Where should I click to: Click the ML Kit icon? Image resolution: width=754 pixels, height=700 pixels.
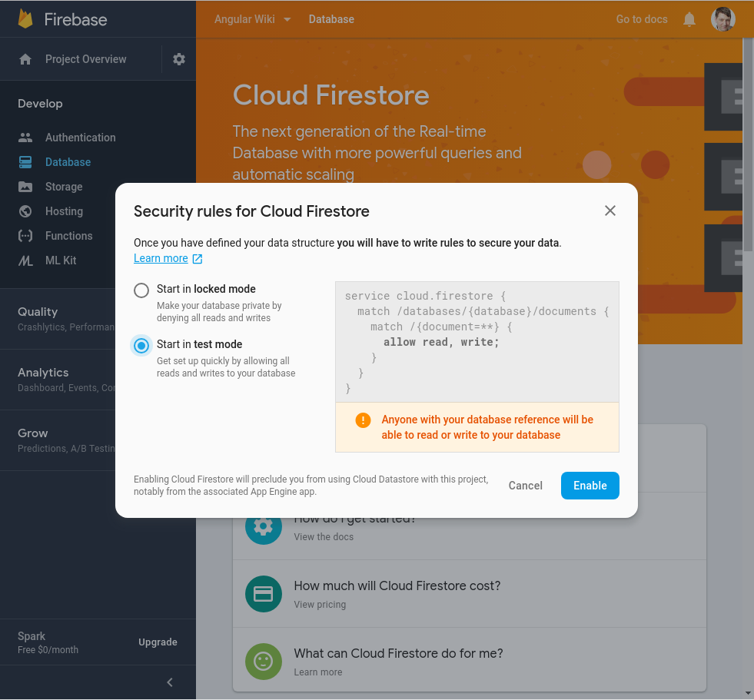tap(25, 260)
